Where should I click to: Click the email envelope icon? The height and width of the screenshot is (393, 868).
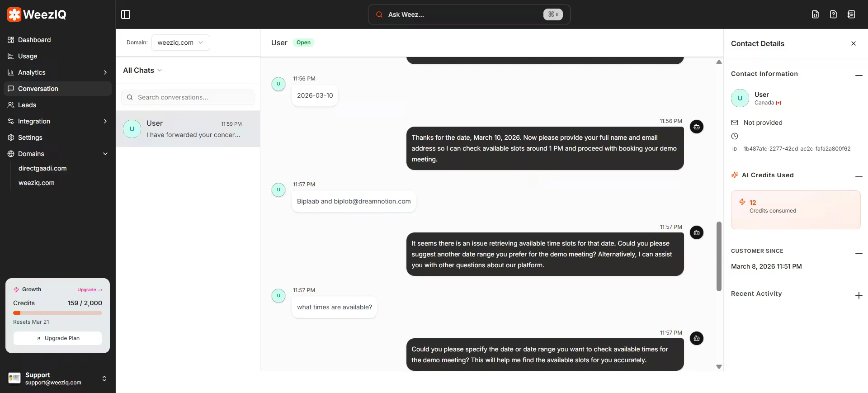pyautogui.click(x=735, y=123)
